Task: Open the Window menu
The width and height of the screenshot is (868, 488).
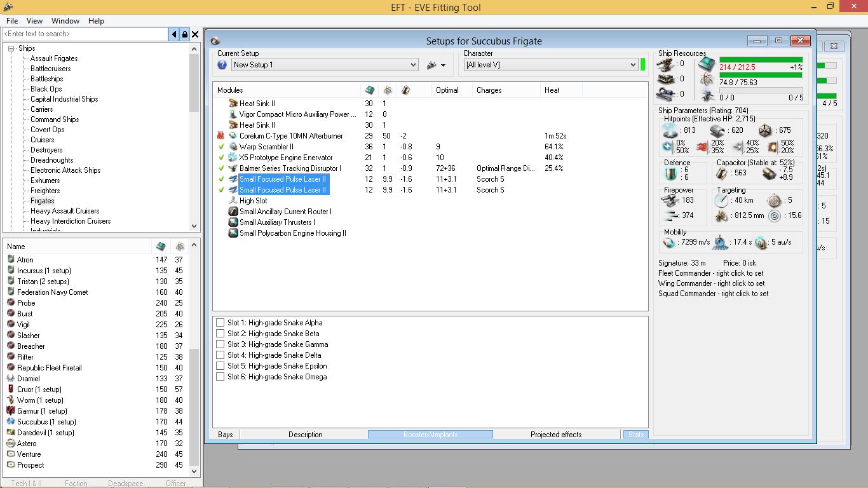Action: (x=65, y=21)
